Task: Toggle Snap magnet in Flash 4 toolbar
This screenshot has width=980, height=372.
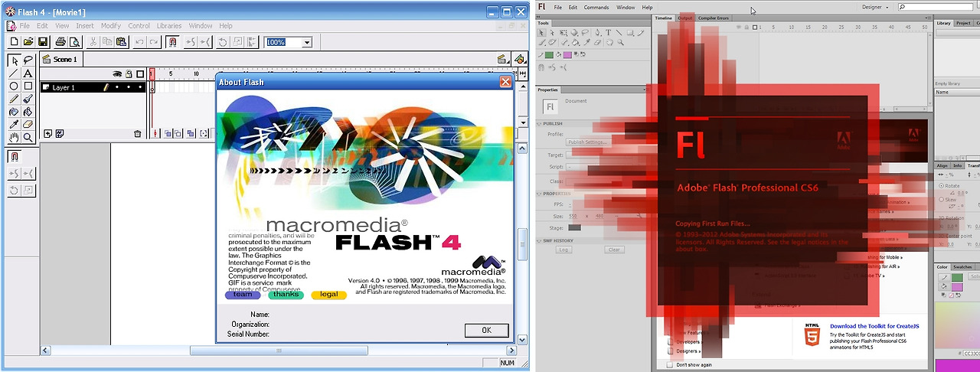Action: click(172, 42)
